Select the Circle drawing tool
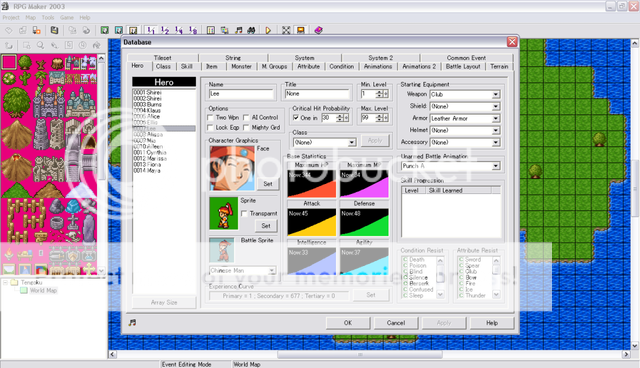The width and height of the screenshot is (640, 368). (x=82, y=45)
